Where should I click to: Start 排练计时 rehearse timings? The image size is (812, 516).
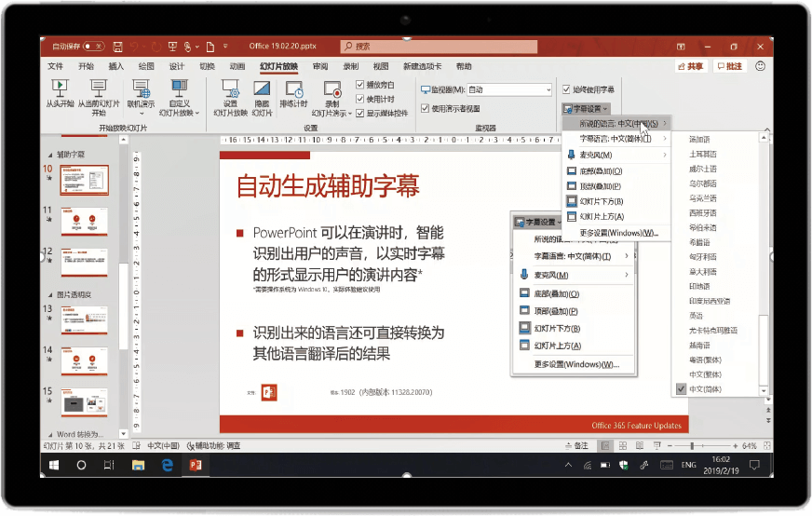[x=293, y=94]
